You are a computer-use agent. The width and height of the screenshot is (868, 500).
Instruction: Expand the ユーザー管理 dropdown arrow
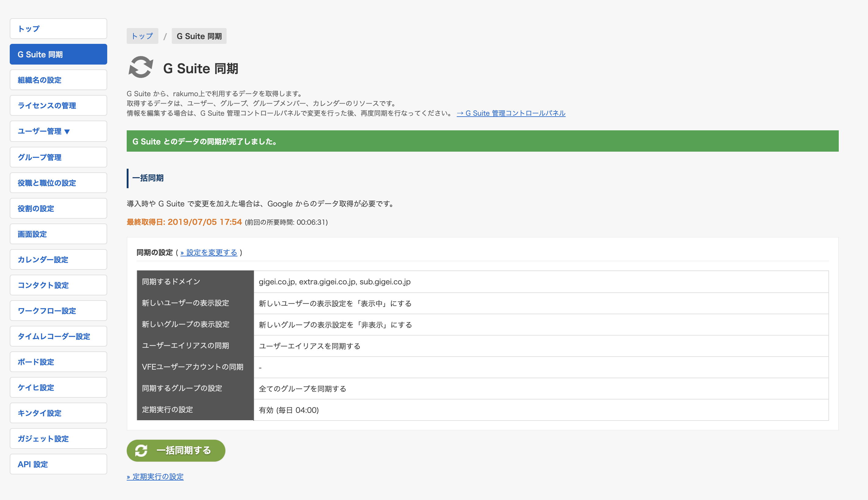click(x=67, y=132)
